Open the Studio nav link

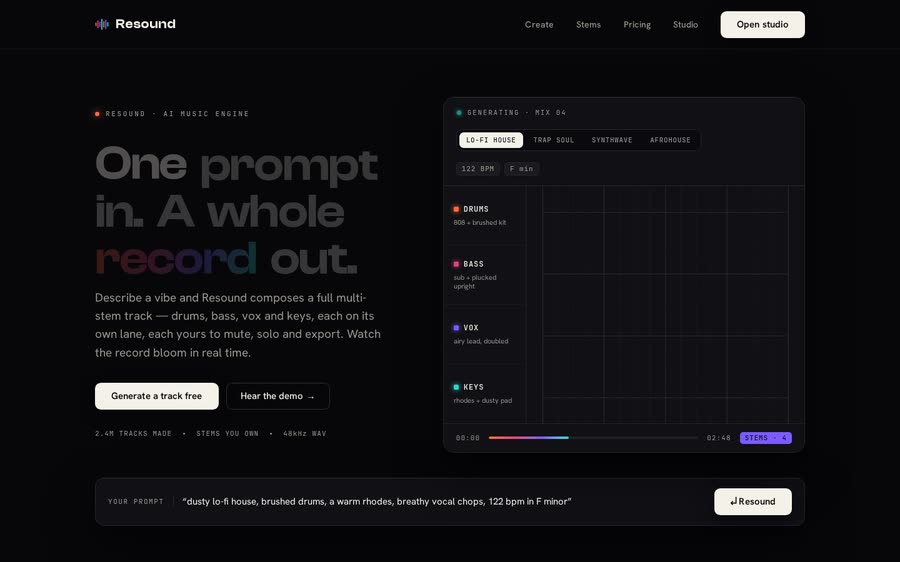[685, 25]
